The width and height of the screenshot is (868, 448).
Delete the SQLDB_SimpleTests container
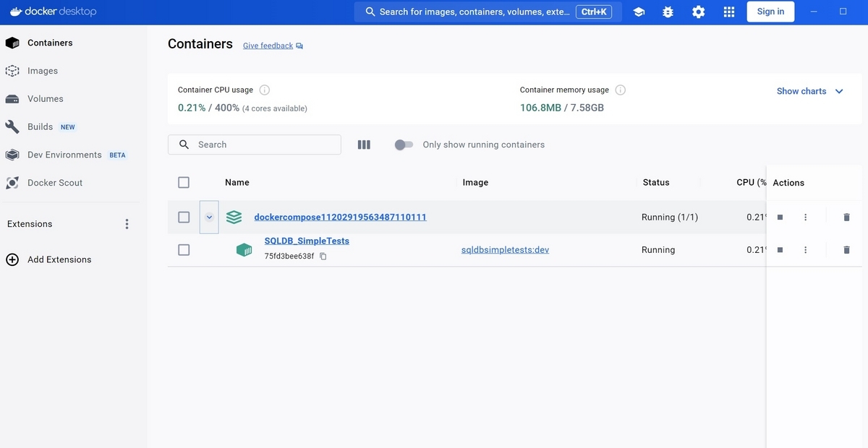coord(846,249)
